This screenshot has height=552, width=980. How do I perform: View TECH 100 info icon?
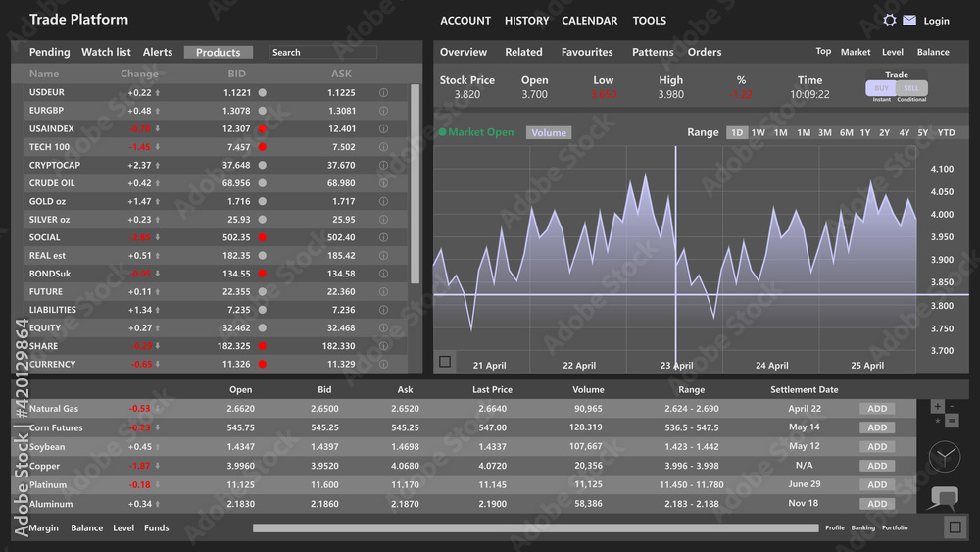[x=383, y=147]
